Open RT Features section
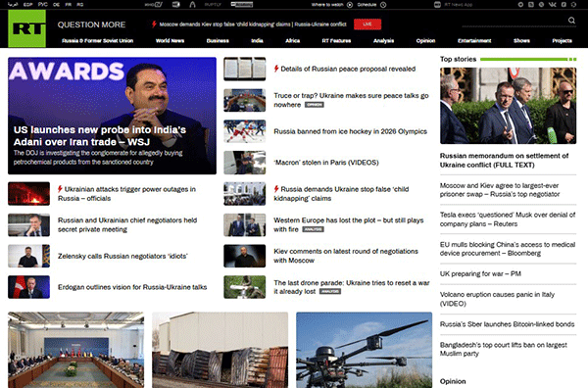Image resolution: width=588 pixels, height=388 pixels. (x=336, y=40)
